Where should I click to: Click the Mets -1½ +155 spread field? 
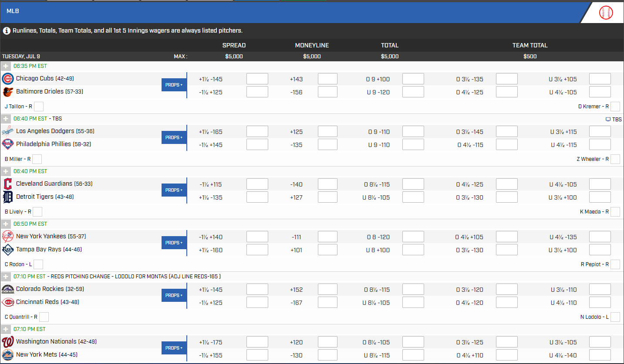click(x=257, y=355)
